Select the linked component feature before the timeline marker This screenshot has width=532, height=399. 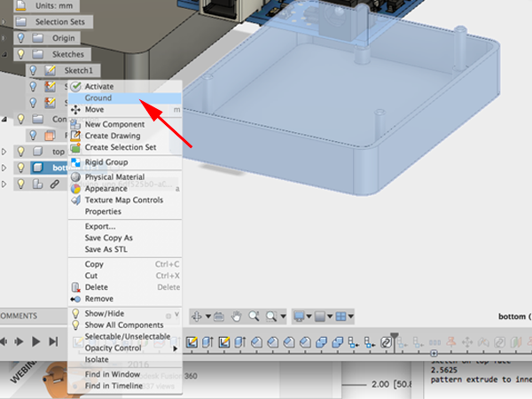coord(386,342)
